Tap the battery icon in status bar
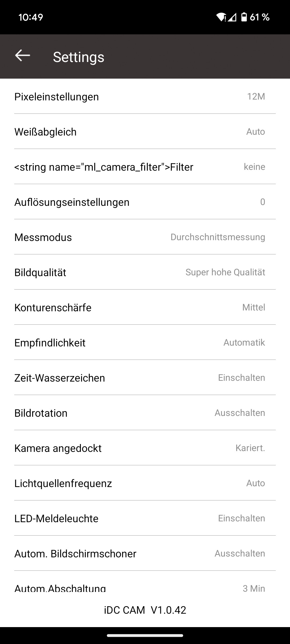290x644 pixels. pos(244,17)
